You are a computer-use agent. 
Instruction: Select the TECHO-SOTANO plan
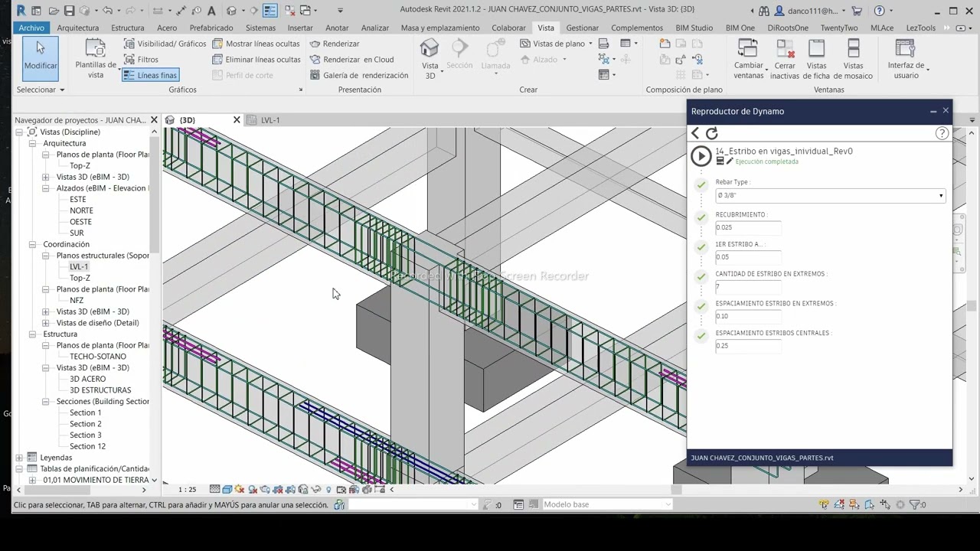98,357
